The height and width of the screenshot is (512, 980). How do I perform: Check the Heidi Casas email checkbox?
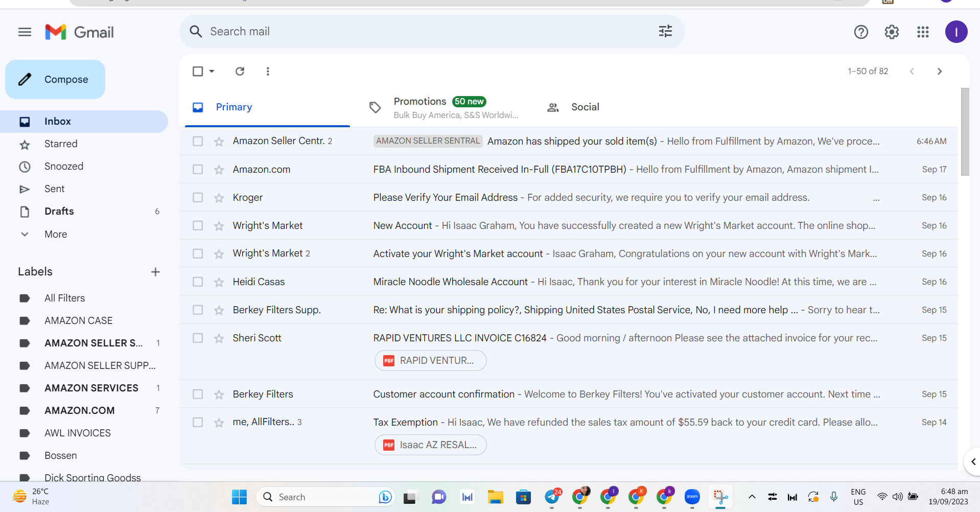tap(198, 282)
